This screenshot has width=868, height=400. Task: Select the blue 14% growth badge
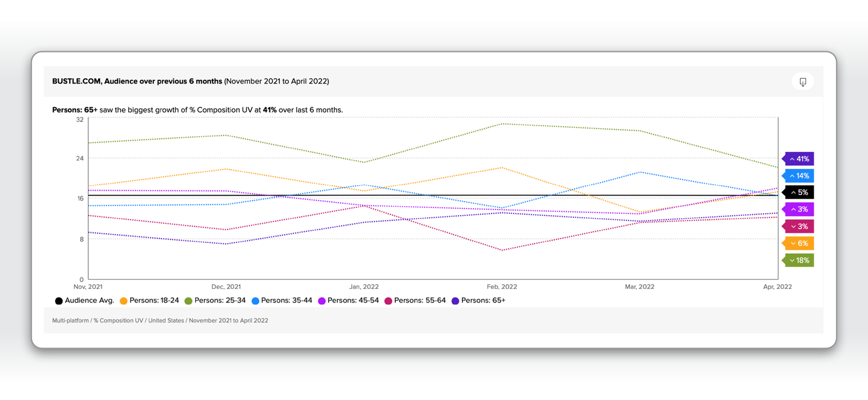[x=798, y=176]
